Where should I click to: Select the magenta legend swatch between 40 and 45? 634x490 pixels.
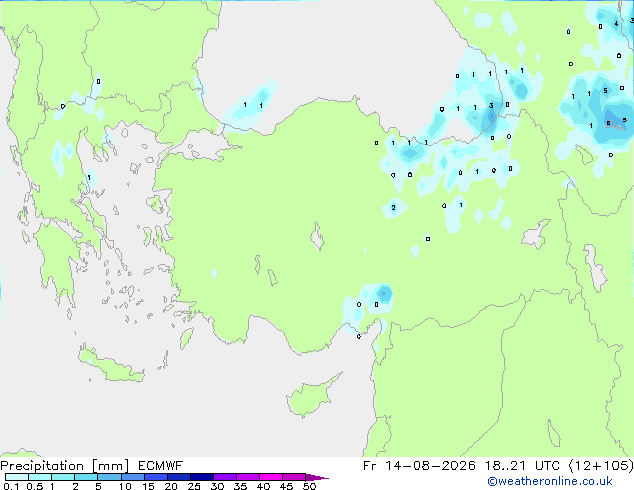tap(271, 477)
